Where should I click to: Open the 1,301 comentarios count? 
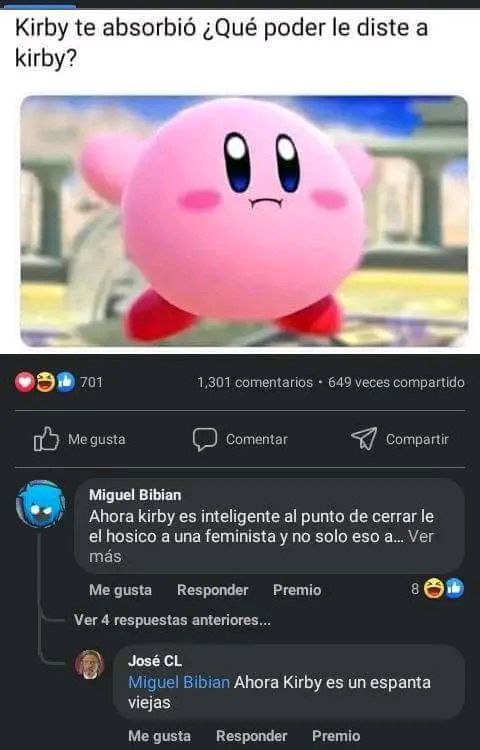[x=255, y=383]
